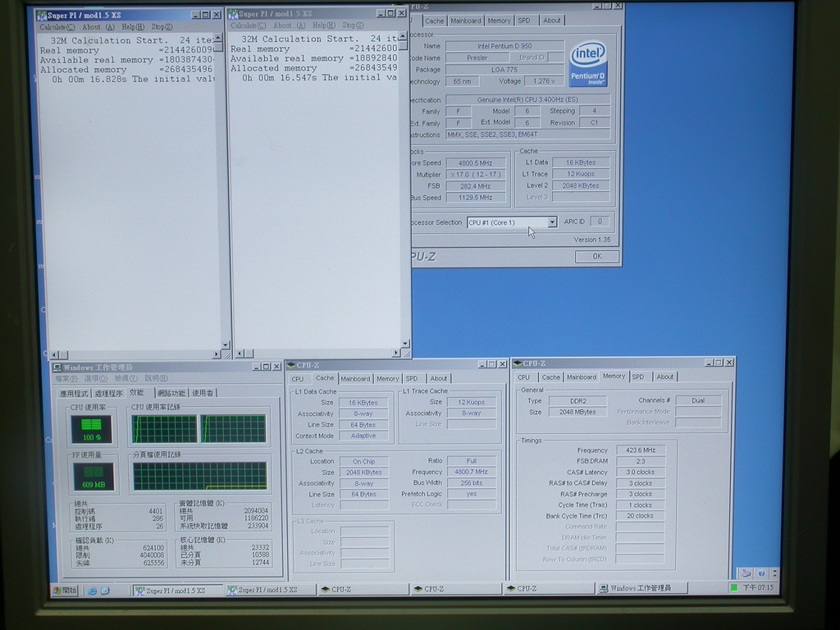
Task: Click the Bus Speed value 1129.5 MHz
Action: coord(475,198)
